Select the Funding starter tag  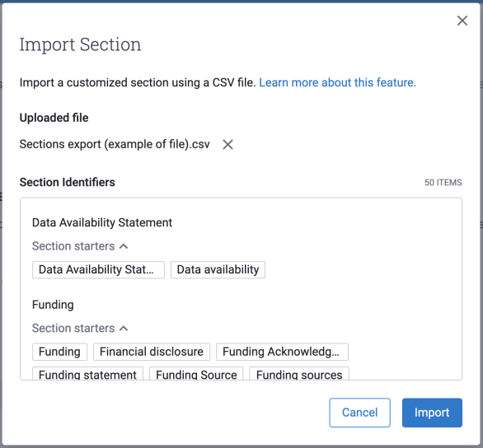[60, 352]
